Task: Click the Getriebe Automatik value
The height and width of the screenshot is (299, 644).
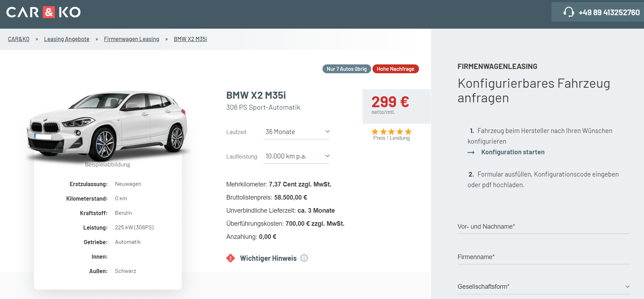Action: click(128, 242)
